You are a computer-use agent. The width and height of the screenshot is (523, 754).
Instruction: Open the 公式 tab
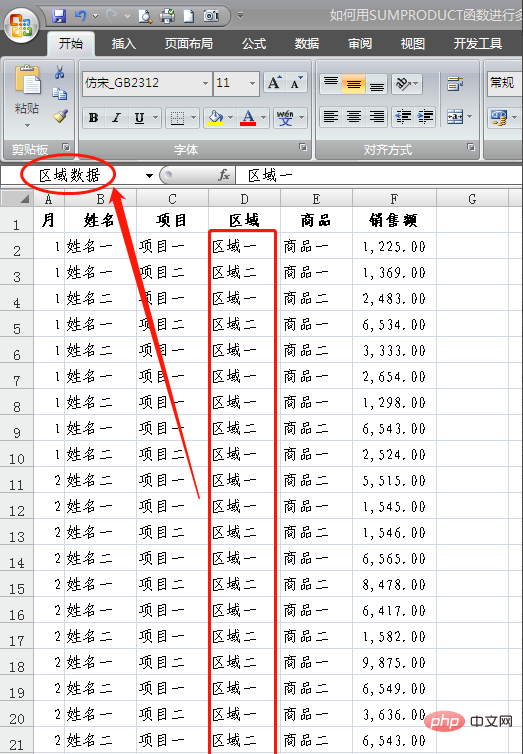254,44
